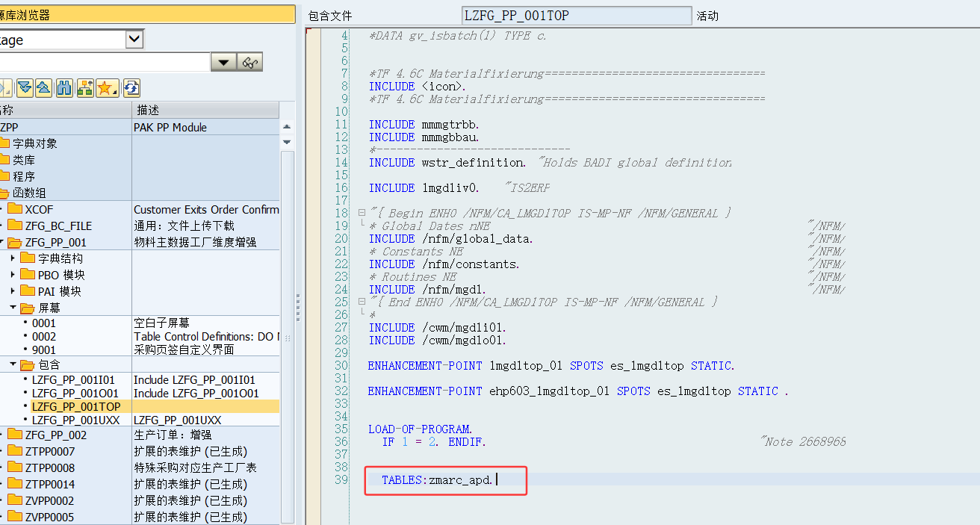Click the object hierarchy icon
This screenshot has width=980, height=525.
point(85,88)
